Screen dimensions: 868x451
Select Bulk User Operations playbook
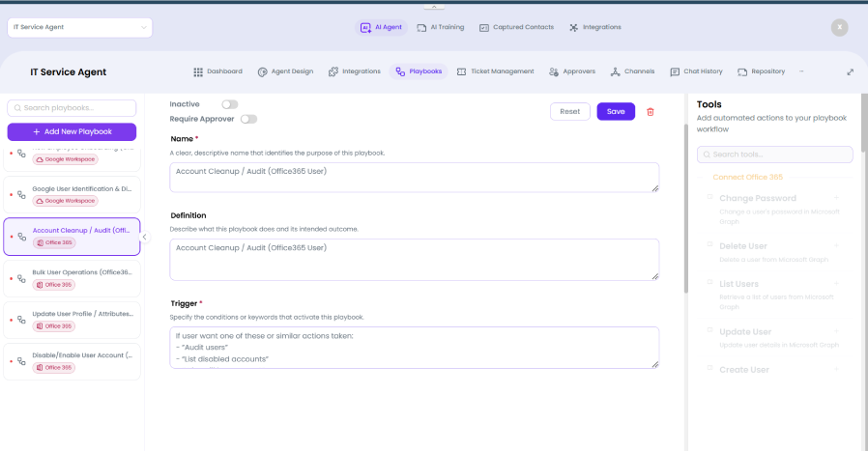point(72,278)
